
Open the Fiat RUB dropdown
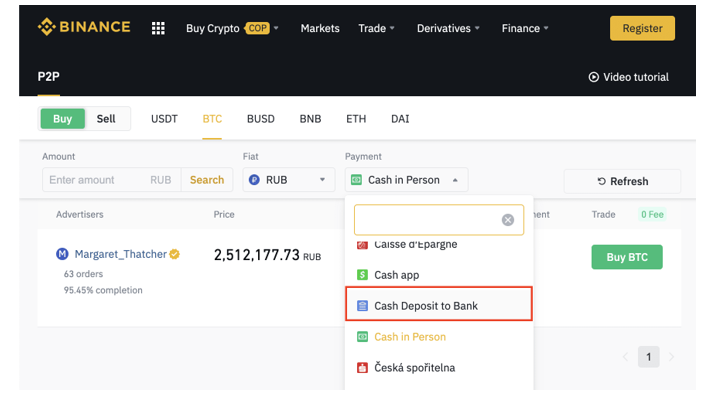click(x=289, y=180)
